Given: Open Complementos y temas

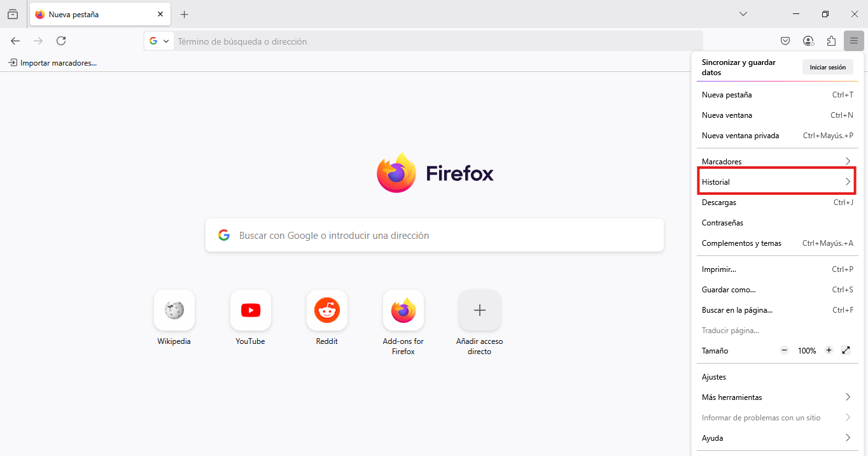Looking at the screenshot, I should tap(777, 243).
